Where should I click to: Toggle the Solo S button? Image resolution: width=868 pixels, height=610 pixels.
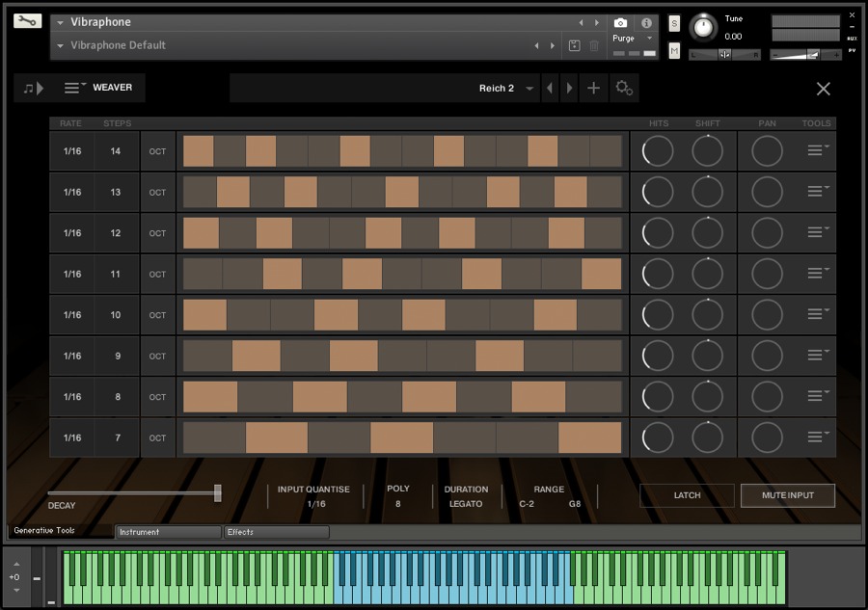tap(674, 23)
